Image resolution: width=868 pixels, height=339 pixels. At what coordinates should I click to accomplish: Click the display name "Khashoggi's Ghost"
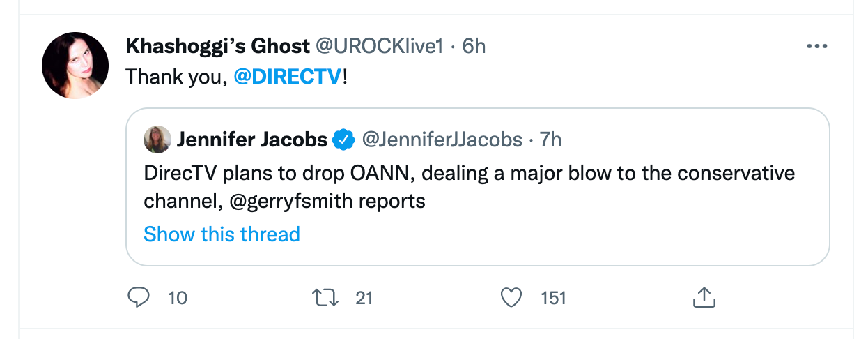tap(217, 46)
